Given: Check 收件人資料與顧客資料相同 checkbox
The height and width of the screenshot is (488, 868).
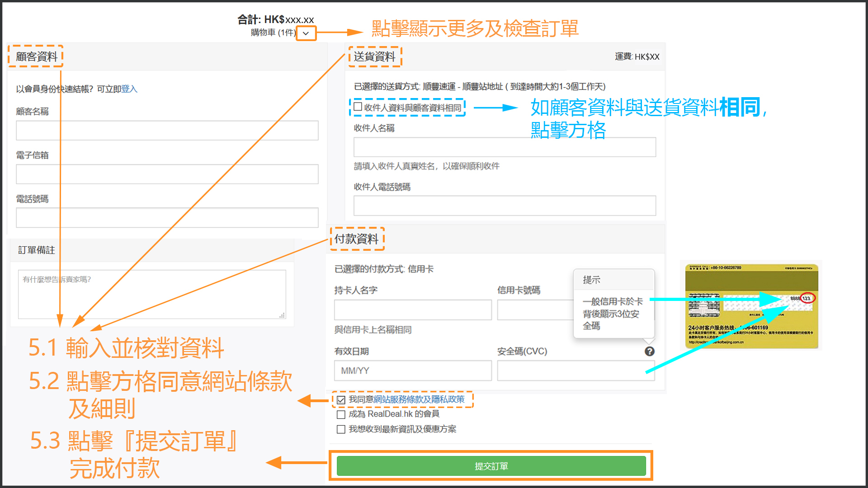Looking at the screenshot, I should pos(358,107).
